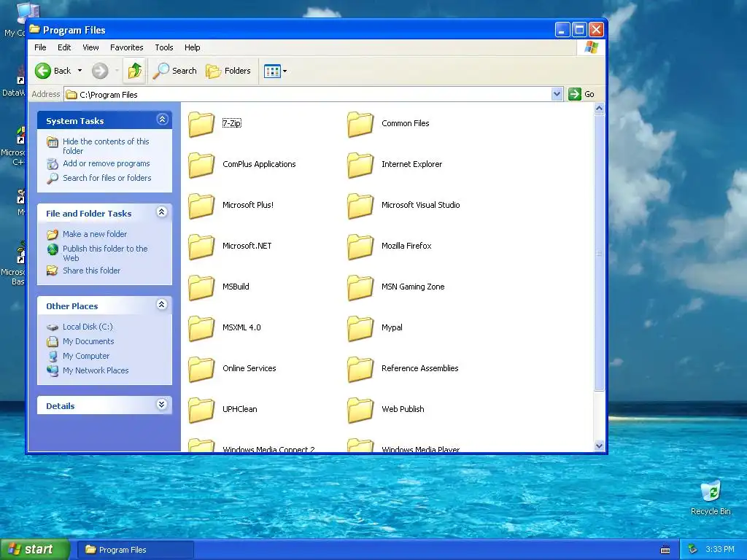The image size is (747, 560).
Task: Open the Edit menu
Action: (x=64, y=47)
